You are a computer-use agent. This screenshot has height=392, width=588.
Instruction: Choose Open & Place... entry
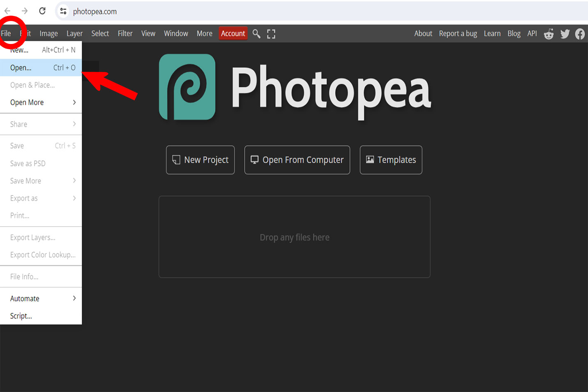click(x=41, y=85)
